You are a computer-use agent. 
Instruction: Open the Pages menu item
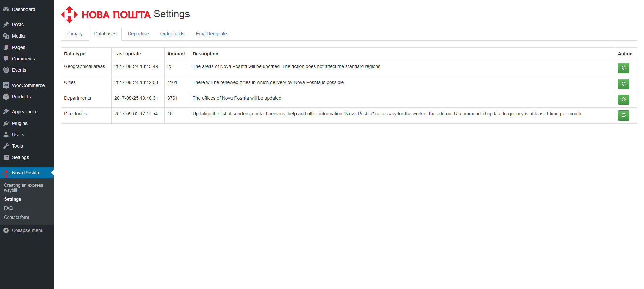click(19, 47)
